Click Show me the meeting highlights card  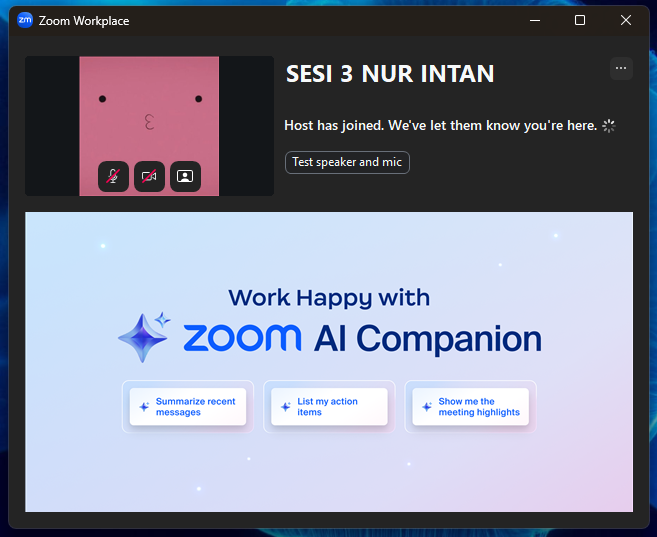click(x=471, y=407)
